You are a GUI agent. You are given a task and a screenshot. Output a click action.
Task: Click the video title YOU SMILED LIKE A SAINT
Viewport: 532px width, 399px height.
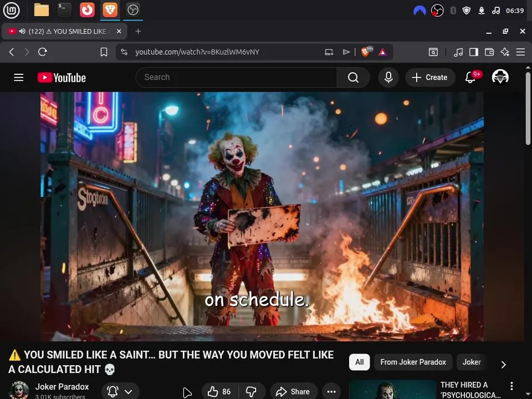171,362
